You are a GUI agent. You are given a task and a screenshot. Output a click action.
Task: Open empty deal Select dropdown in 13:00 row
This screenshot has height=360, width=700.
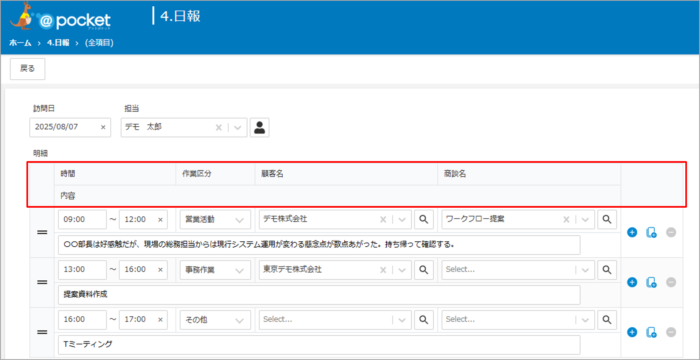pos(518,269)
